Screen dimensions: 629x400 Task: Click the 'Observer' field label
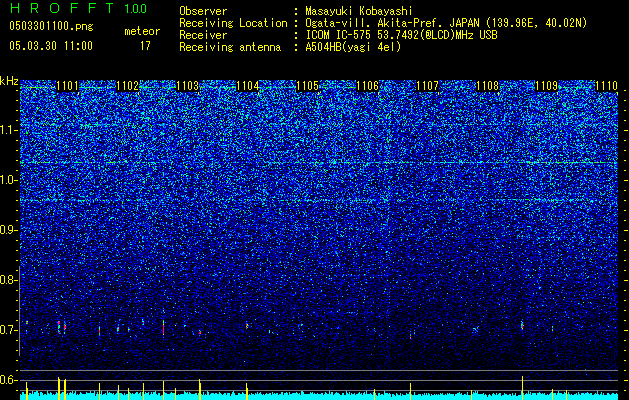click(203, 11)
